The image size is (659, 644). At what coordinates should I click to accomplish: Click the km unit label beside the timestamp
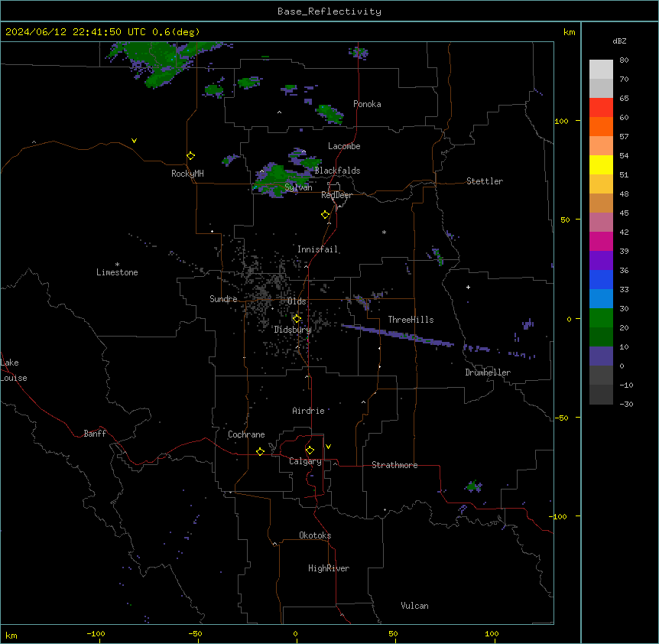tap(569, 32)
